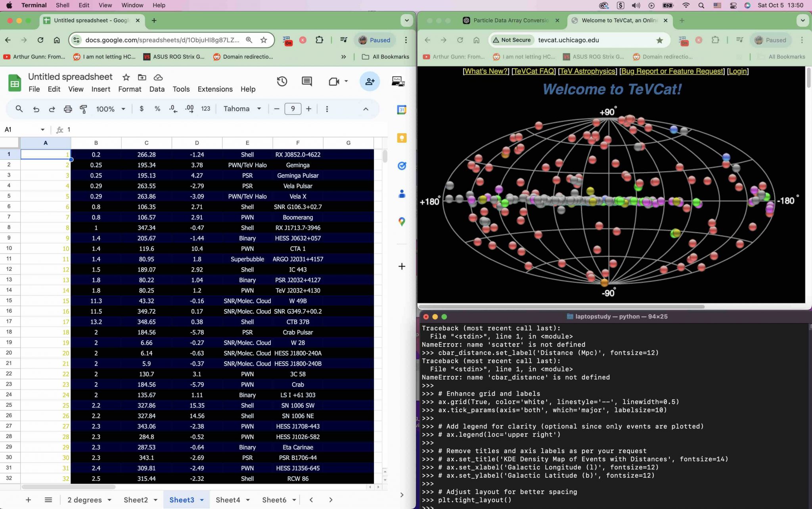Select the paint format roller icon
Screen dimensions: 812x509
(84, 109)
